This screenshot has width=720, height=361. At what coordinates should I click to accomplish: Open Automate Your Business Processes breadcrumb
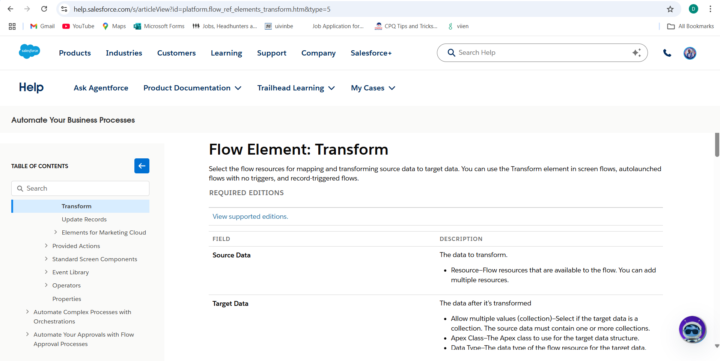pos(73,120)
